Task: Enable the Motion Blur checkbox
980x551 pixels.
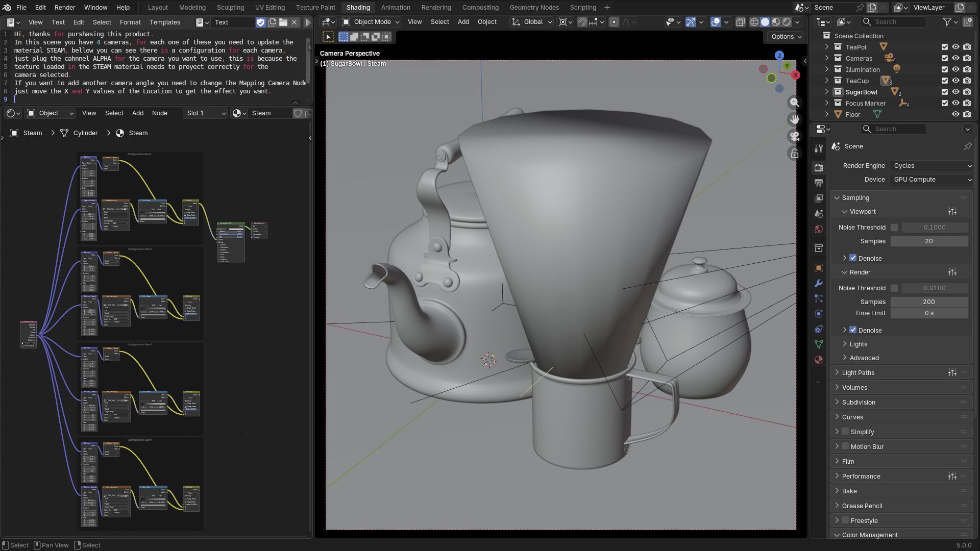Action: click(x=845, y=446)
